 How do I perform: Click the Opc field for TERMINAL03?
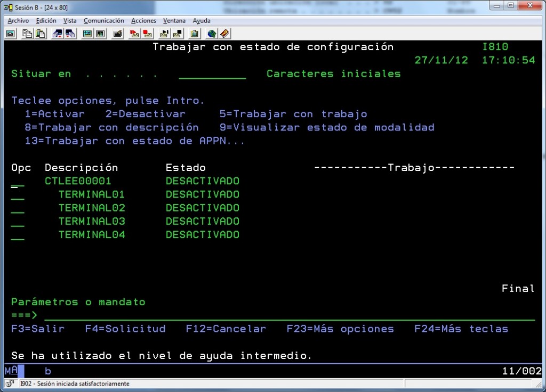pos(18,222)
